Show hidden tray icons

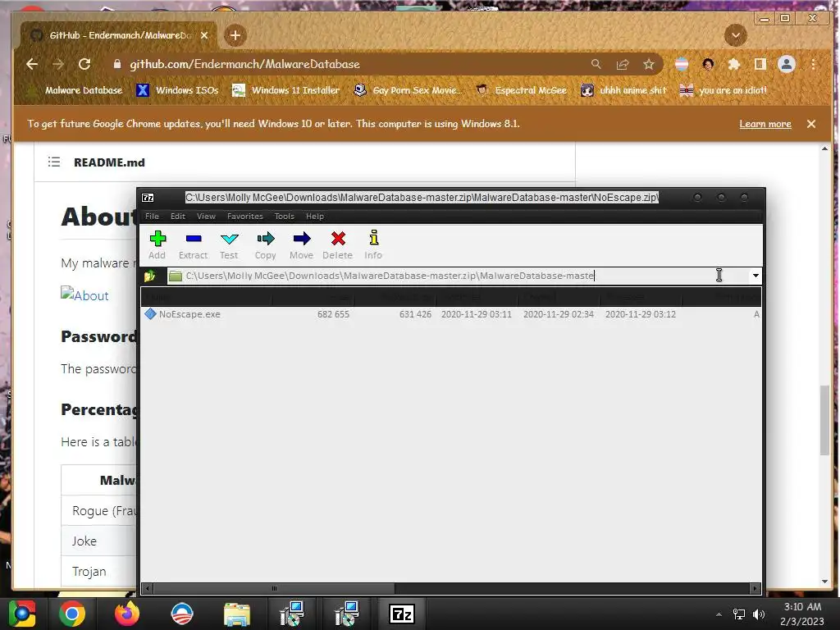click(x=719, y=614)
